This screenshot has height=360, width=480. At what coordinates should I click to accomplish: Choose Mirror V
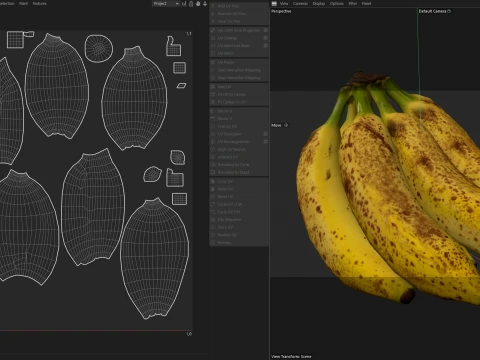coord(239,118)
